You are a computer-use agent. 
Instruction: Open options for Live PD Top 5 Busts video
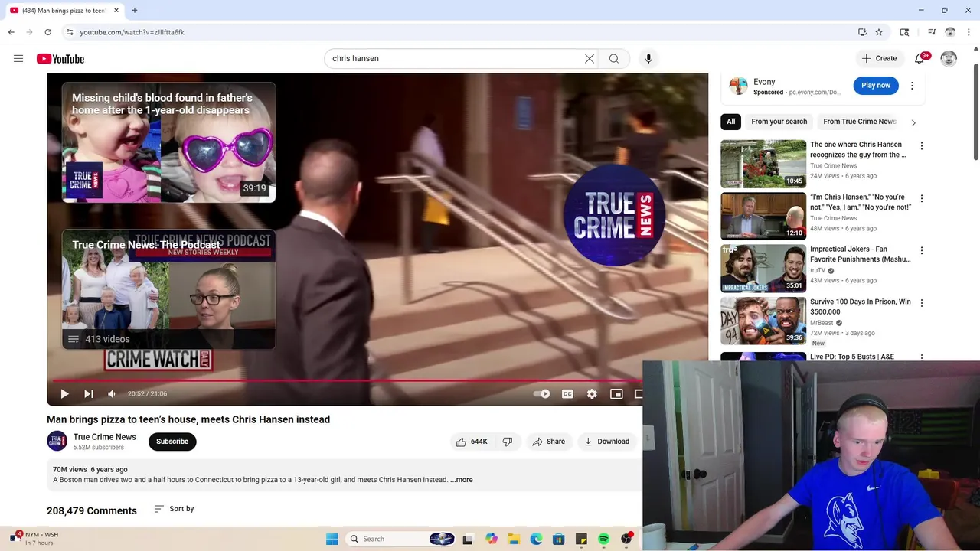[x=922, y=357]
